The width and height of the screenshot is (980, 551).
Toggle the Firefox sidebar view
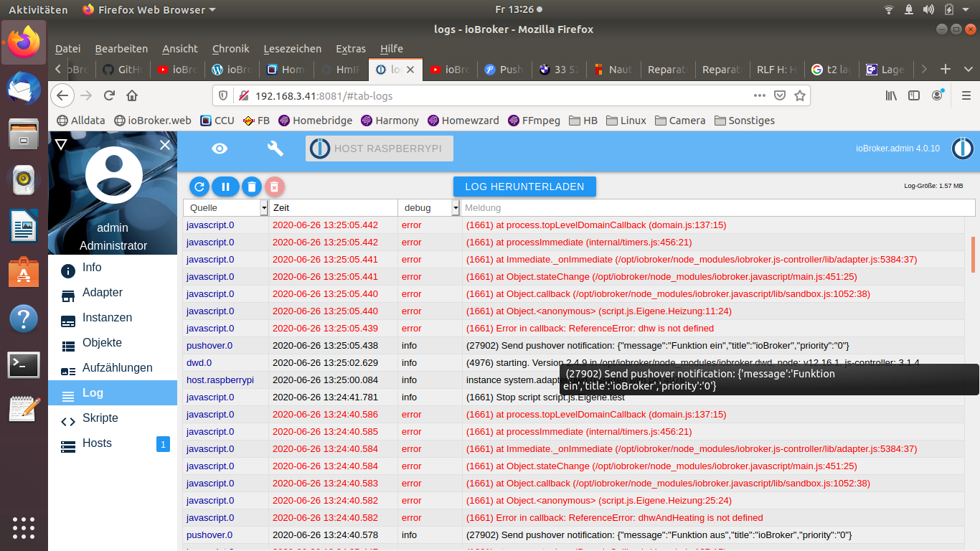(914, 95)
